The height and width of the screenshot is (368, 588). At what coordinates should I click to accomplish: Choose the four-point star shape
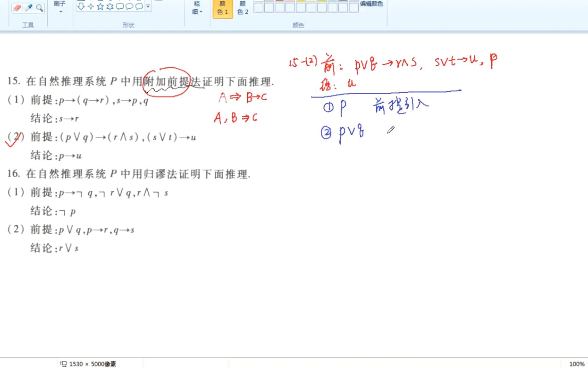coord(91,6)
